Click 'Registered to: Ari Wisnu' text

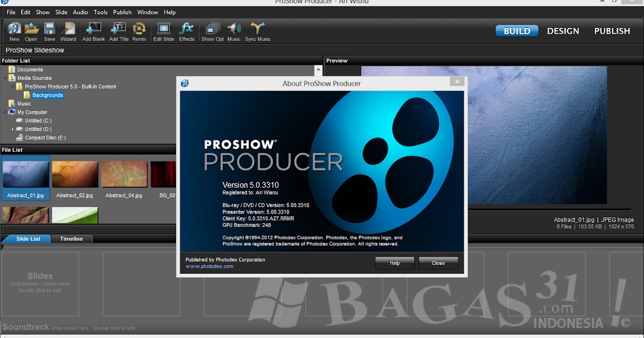[250, 193]
